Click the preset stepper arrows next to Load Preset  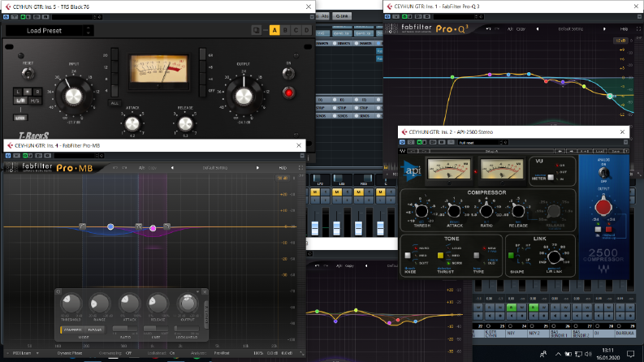coord(88,30)
